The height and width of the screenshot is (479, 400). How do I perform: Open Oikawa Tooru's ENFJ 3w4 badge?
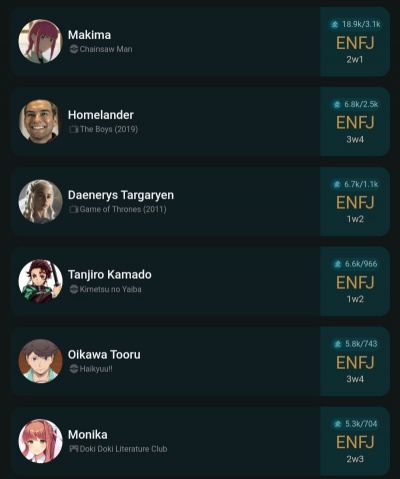tap(355, 361)
